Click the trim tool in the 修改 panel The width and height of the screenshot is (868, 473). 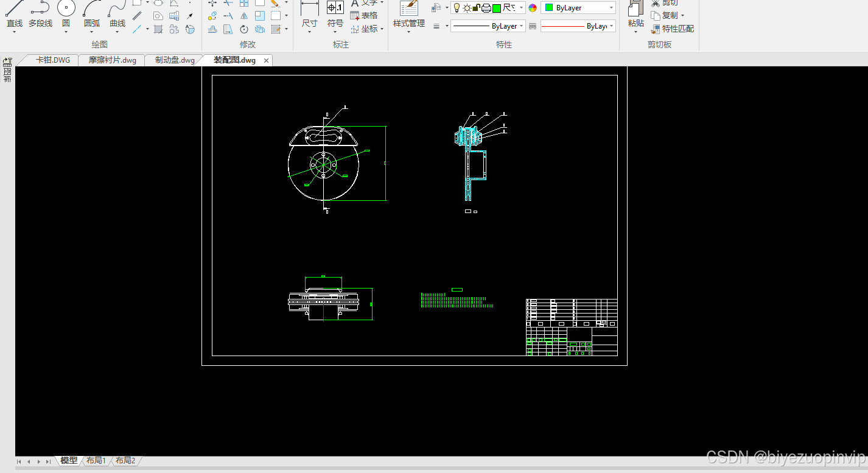[x=228, y=2]
